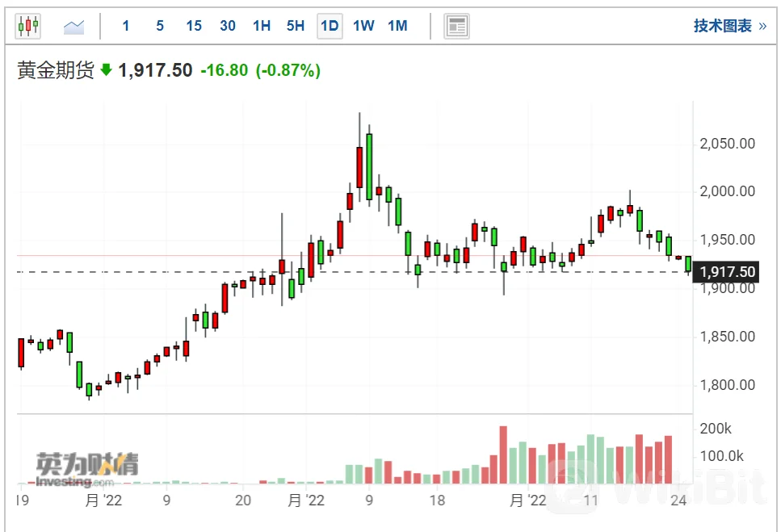Select the 1 minute interval
This screenshot has width=781, height=532.
click(126, 26)
